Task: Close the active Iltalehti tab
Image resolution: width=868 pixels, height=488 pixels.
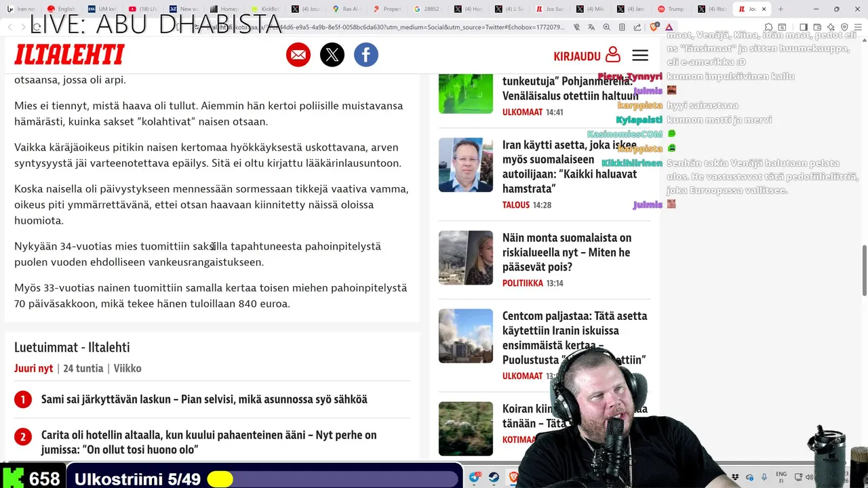Action: 764,9
